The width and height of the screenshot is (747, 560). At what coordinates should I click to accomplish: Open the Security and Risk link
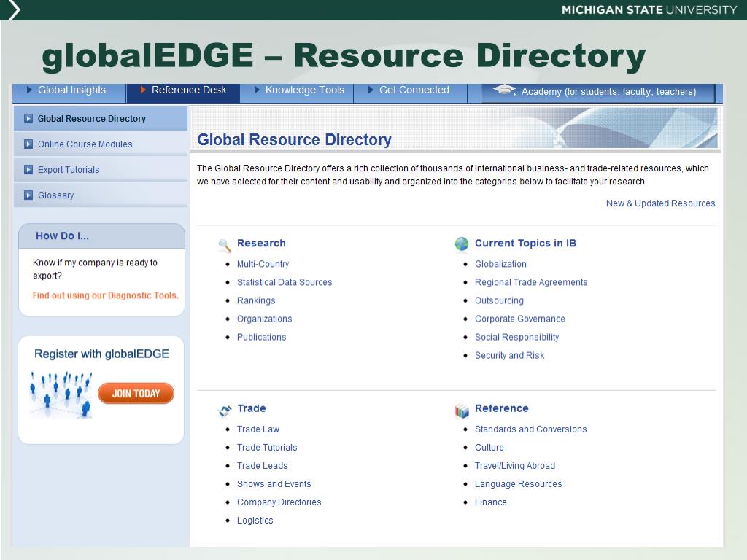coord(510,355)
